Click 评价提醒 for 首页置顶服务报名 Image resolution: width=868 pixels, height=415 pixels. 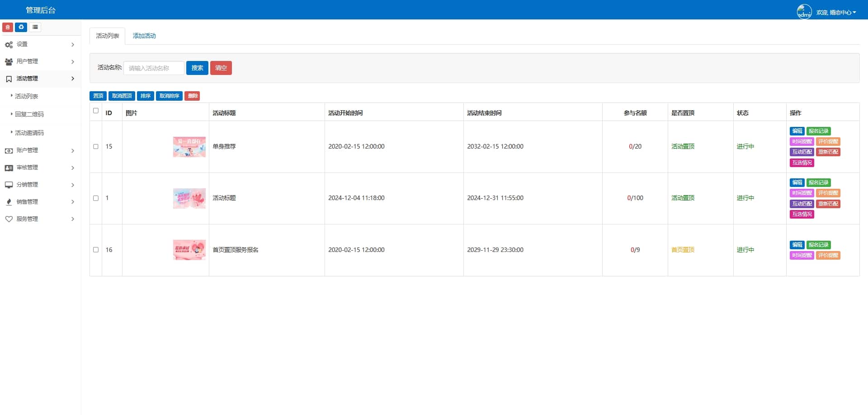(x=828, y=255)
